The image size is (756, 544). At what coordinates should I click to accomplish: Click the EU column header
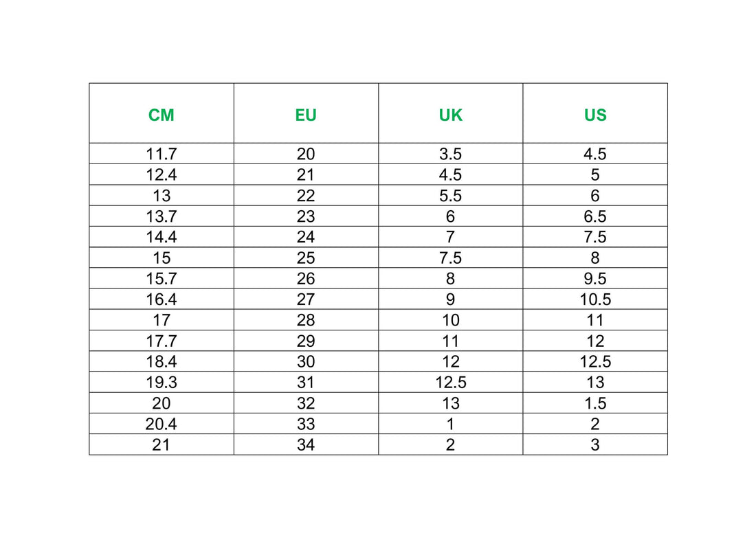click(306, 115)
